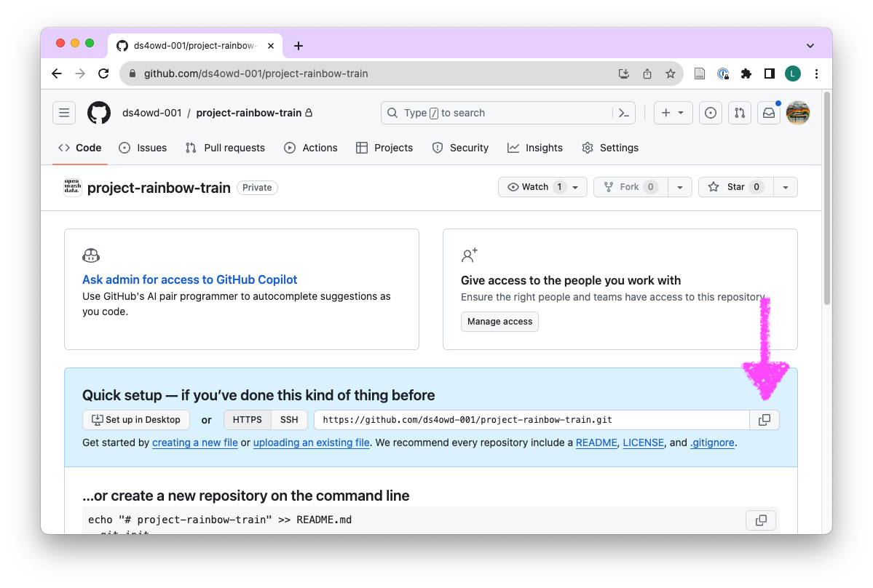
Task: Open the Fork dropdown arrow
Action: tap(679, 187)
